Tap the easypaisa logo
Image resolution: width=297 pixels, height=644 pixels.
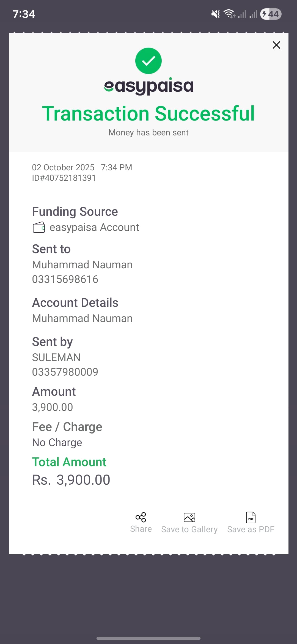[148, 86]
